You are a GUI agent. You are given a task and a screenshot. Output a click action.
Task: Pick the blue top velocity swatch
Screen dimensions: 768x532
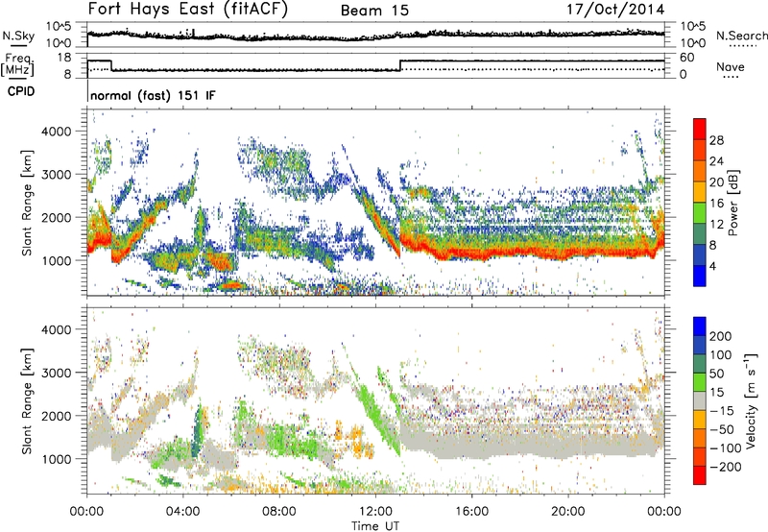click(x=700, y=326)
